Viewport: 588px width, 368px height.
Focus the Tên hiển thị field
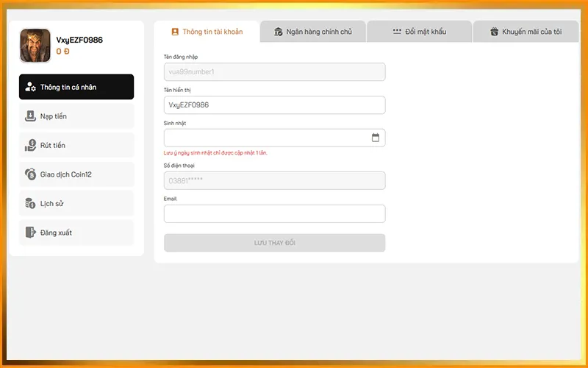click(x=274, y=105)
